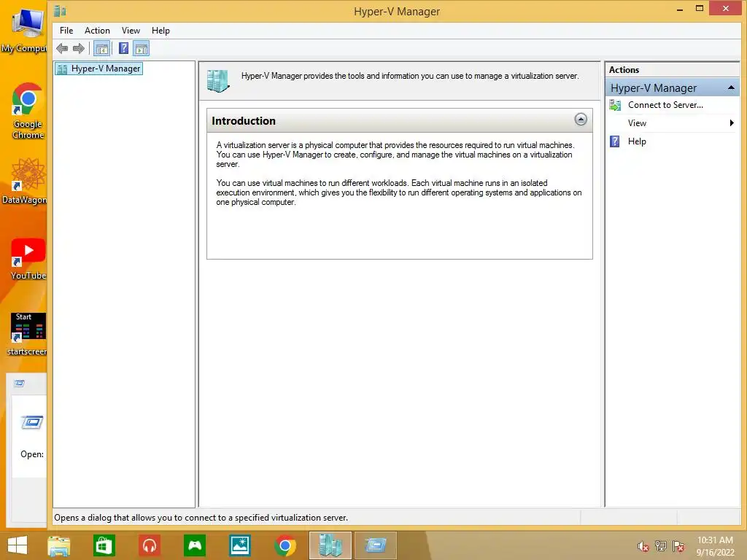Click the Introduction heading text
The image size is (747, 560).
[244, 121]
